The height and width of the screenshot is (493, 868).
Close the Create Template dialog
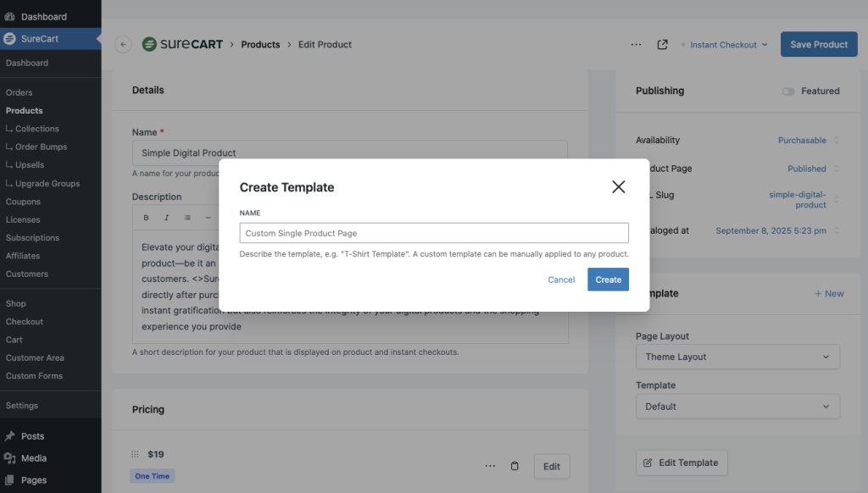[619, 187]
